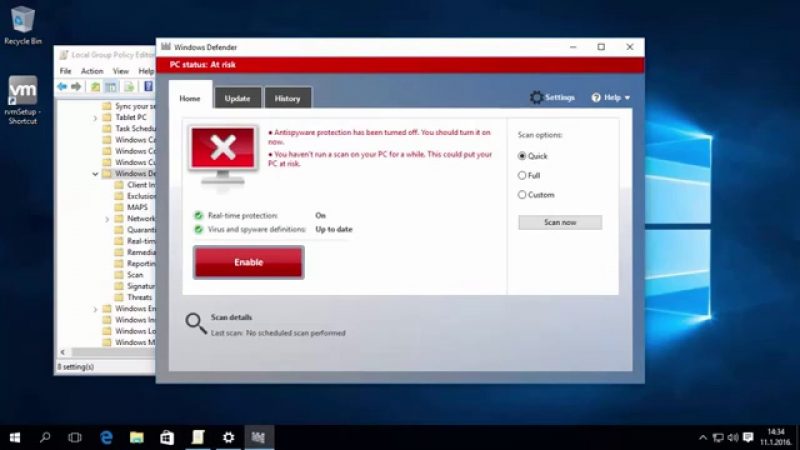Open taskbar Search

tap(45, 437)
